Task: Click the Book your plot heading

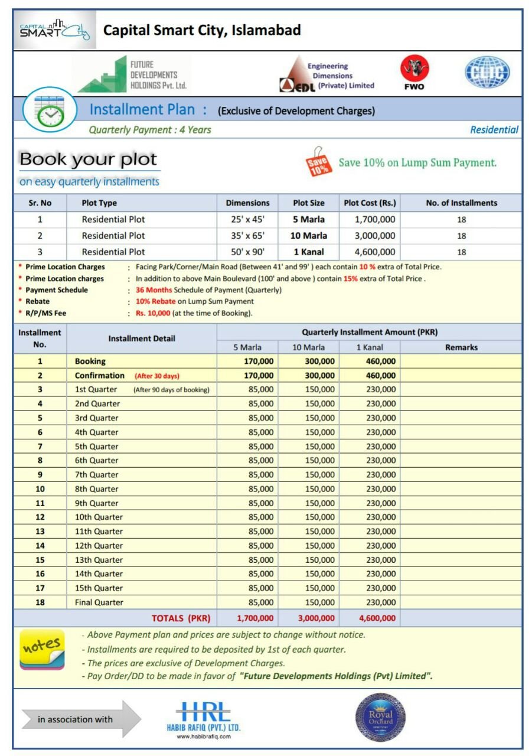Action: (90, 157)
